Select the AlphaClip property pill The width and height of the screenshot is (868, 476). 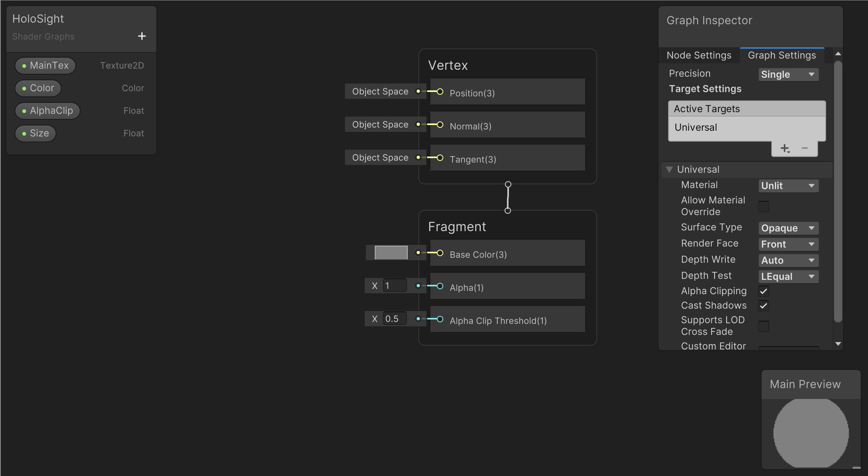click(x=48, y=111)
